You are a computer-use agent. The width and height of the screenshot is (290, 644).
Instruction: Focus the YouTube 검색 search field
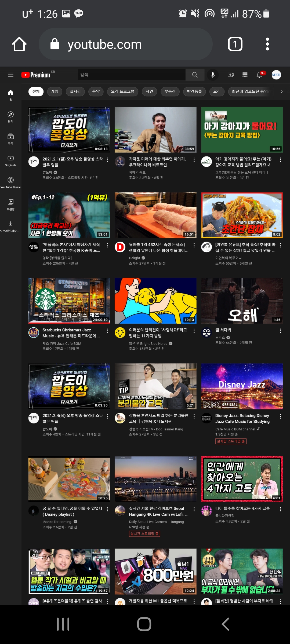tap(132, 75)
